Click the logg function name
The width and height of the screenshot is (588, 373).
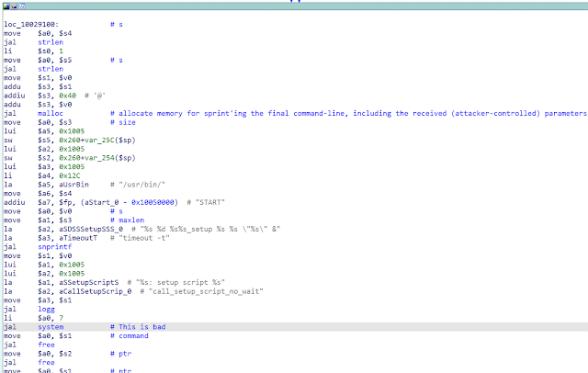[x=46, y=310]
